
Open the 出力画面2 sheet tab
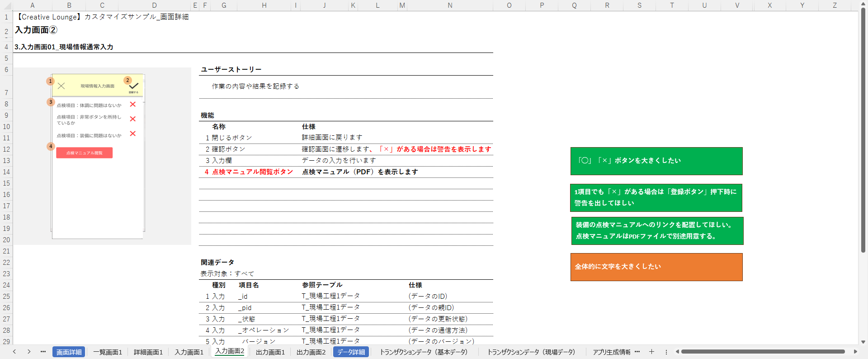pos(311,352)
